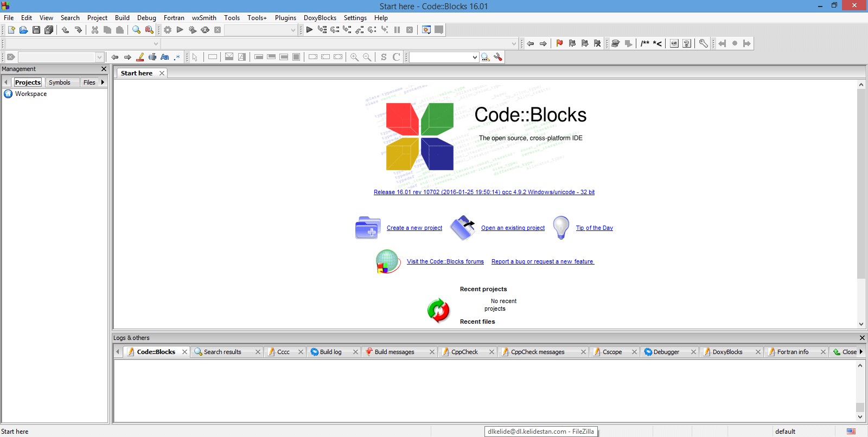Viewport: 868px width, 437px height.
Task: Click the zoom out magnifier icon
Action: tap(367, 57)
